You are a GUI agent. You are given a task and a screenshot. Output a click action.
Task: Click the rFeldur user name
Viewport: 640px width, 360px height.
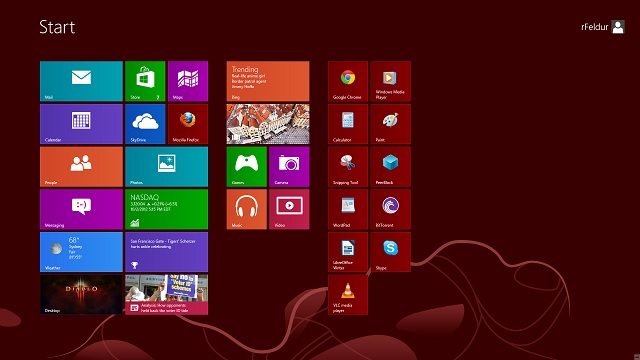coord(595,27)
